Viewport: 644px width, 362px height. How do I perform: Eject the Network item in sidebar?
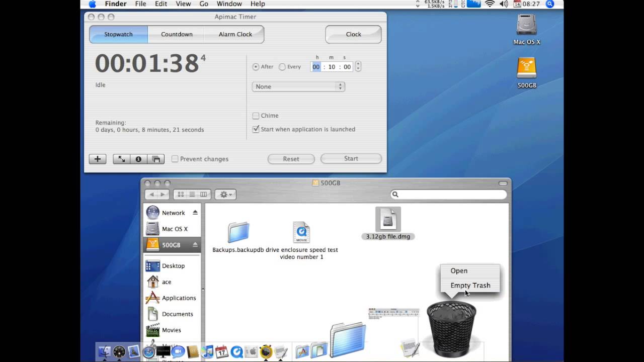(x=195, y=213)
